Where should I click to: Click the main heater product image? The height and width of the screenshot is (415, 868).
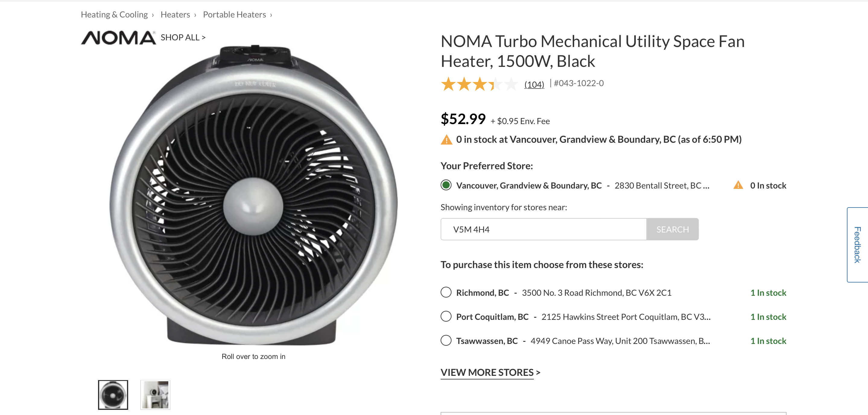click(253, 195)
